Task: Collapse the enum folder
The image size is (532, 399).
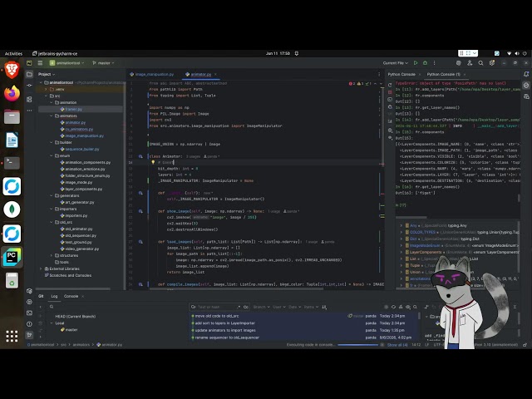Action: (52, 155)
